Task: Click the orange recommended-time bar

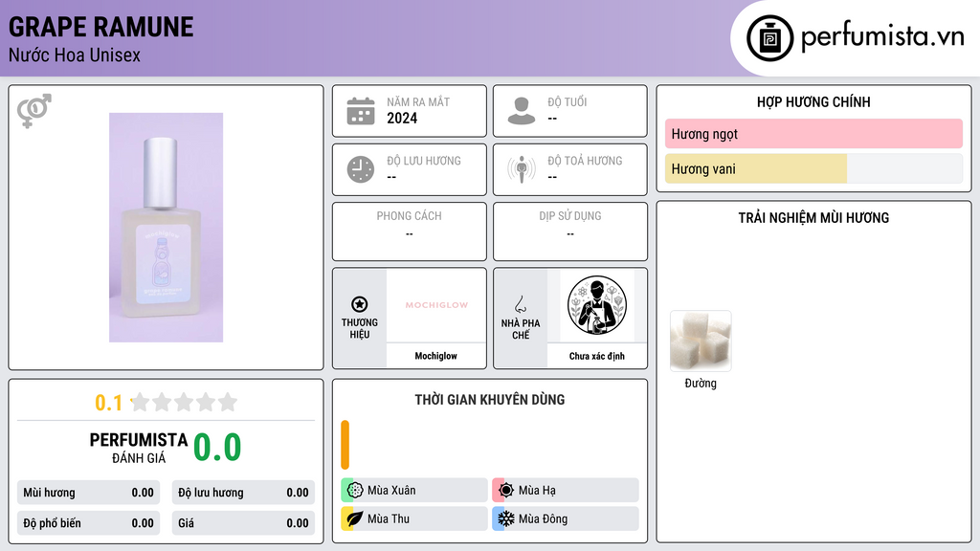Action: [x=345, y=445]
